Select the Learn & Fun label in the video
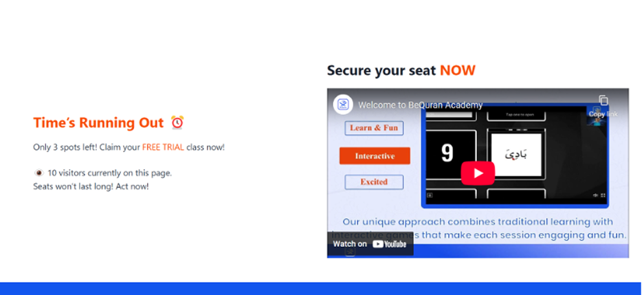Viewport: 644px width, 295px height. (x=374, y=128)
